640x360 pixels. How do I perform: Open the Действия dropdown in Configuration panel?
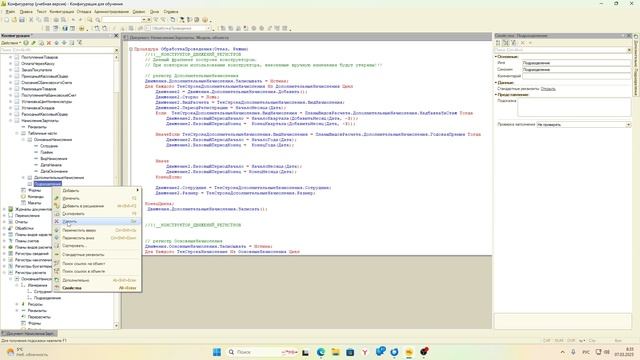pyautogui.click(x=11, y=42)
